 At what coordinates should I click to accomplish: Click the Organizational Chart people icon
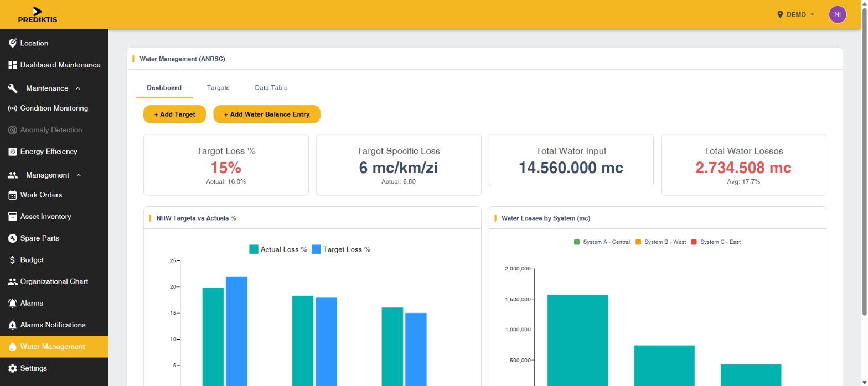tap(13, 281)
